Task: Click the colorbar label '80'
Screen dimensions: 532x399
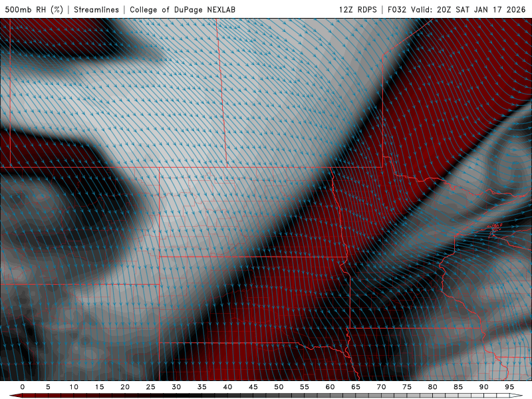Action: pyautogui.click(x=432, y=387)
